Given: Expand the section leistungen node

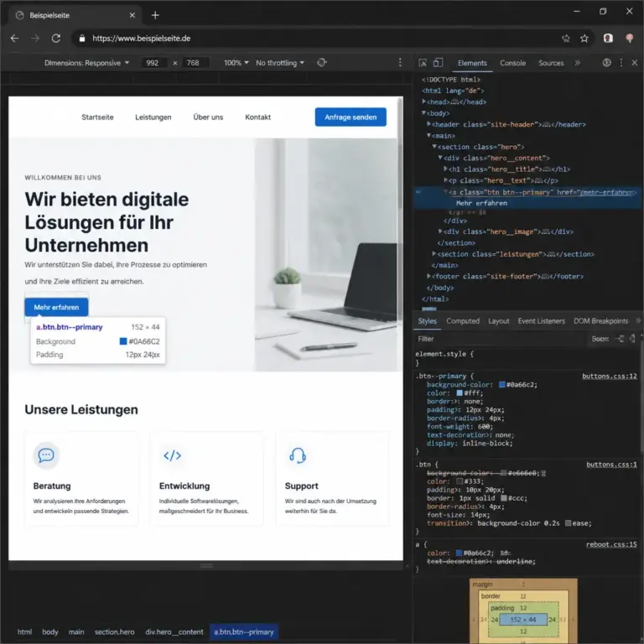Looking at the screenshot, I should [x=434, y=254].
